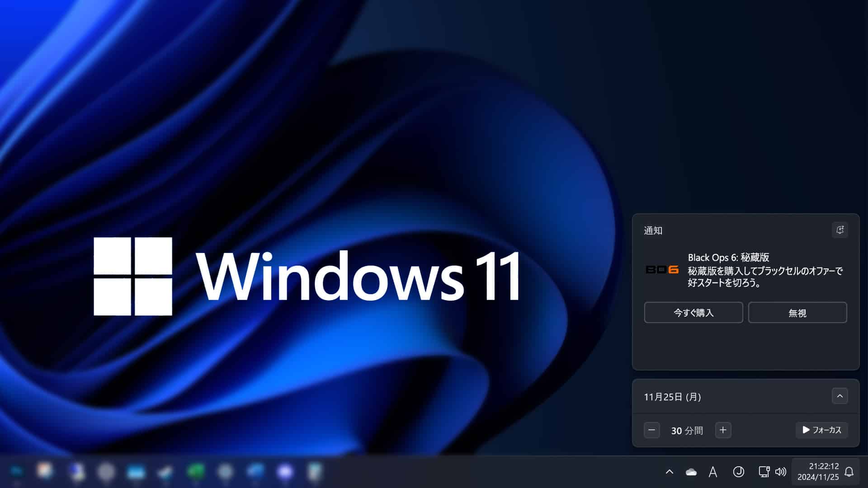The image size is (868, 488).
Task: Click the speaker volume tray icon
Action: [x=781, y=472]
